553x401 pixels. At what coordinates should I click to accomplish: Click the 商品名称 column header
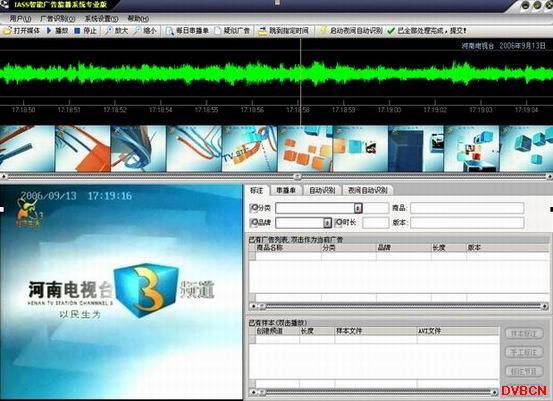point(288,248)
